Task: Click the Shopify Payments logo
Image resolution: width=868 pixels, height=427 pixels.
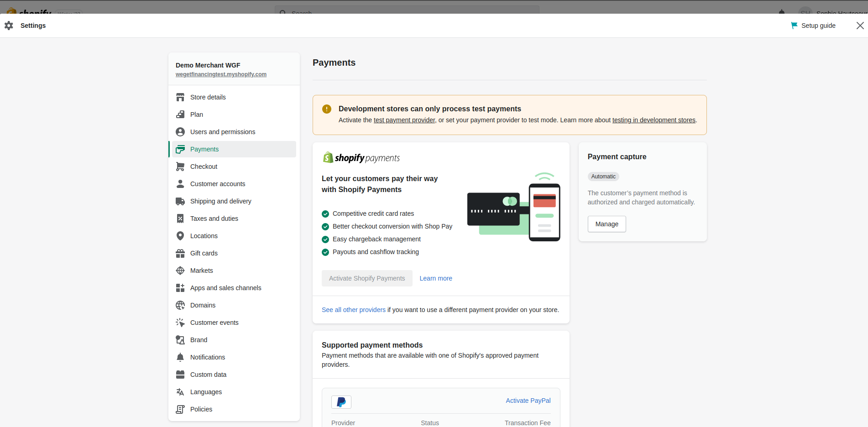Action: 361,158
